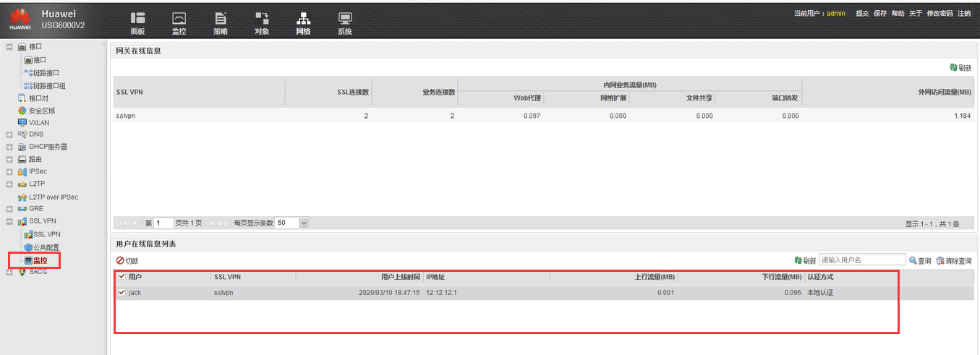The width and height of the screenshot is (980, 355).
Task: Collapse the SSL VPN tree node
Action: (9, 221)
